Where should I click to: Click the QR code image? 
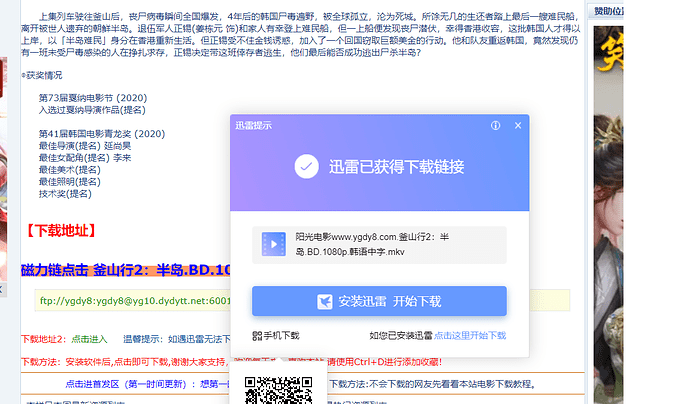pos(278,390)
